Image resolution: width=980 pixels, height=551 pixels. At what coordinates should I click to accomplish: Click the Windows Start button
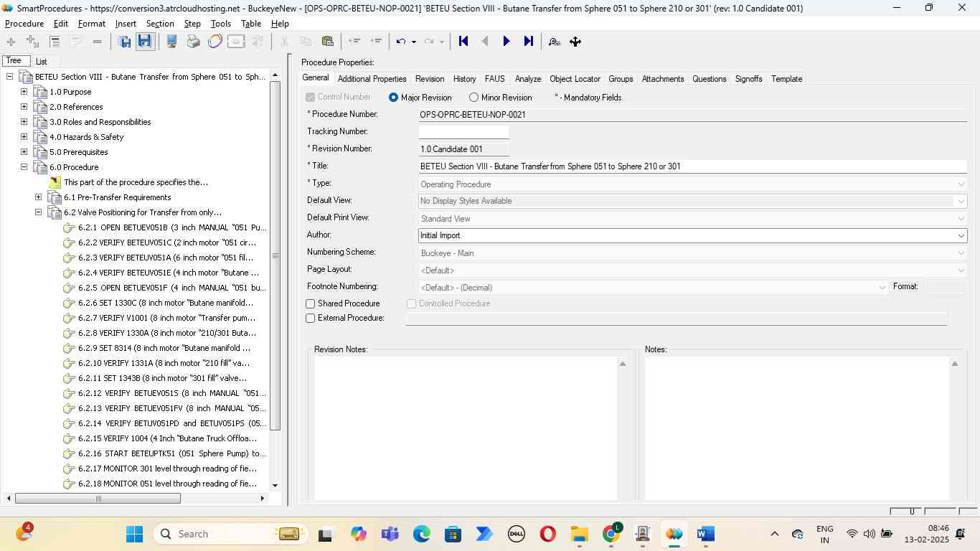134,534
